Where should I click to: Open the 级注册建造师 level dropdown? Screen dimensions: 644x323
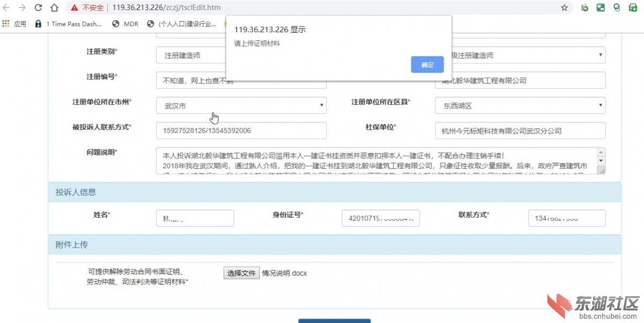click(529, 55)
